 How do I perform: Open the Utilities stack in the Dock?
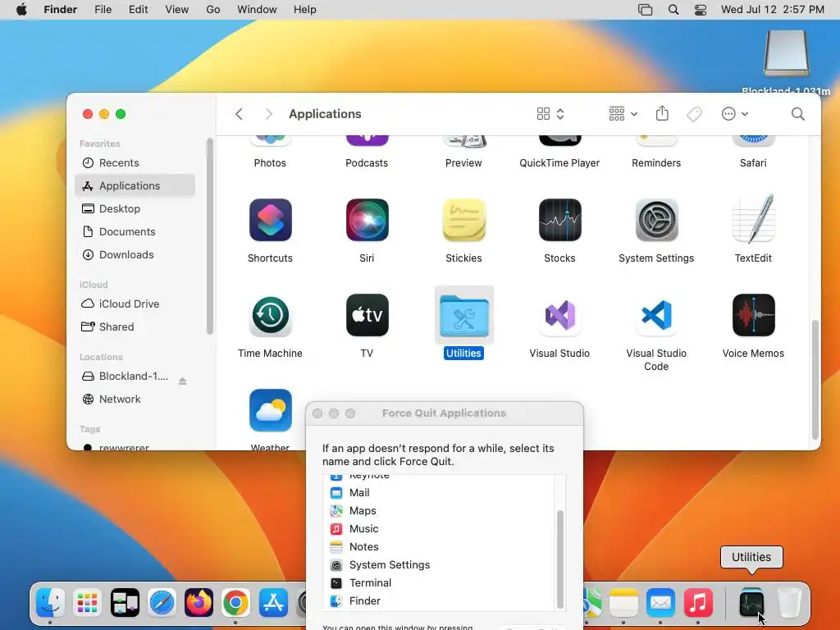point(751,603)
